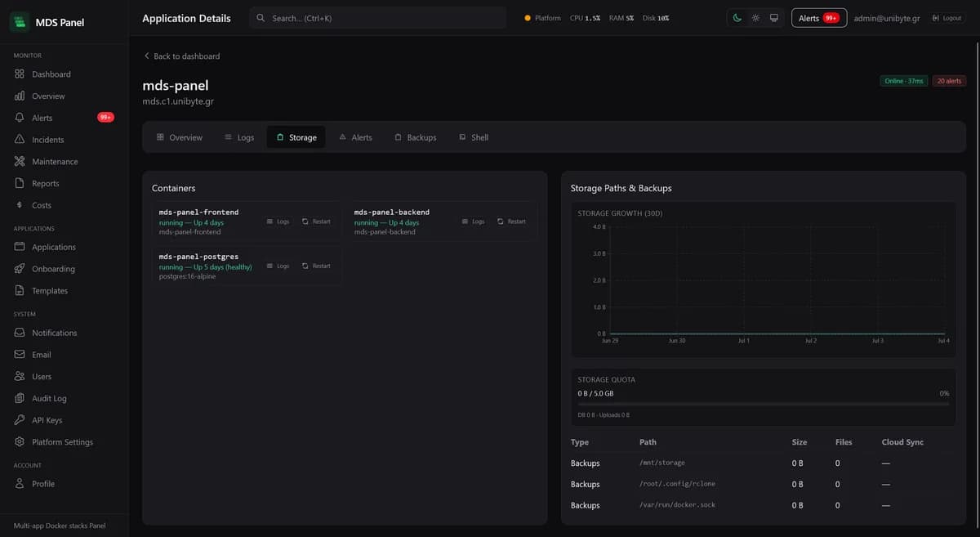Click the Users people icon
The image size is (980, 537).
click(20, 377)
